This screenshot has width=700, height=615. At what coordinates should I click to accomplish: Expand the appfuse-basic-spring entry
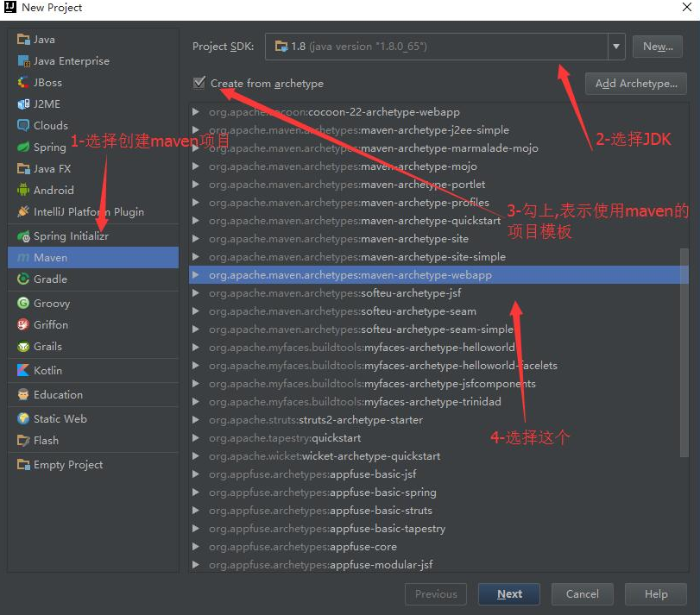[195, 493]
